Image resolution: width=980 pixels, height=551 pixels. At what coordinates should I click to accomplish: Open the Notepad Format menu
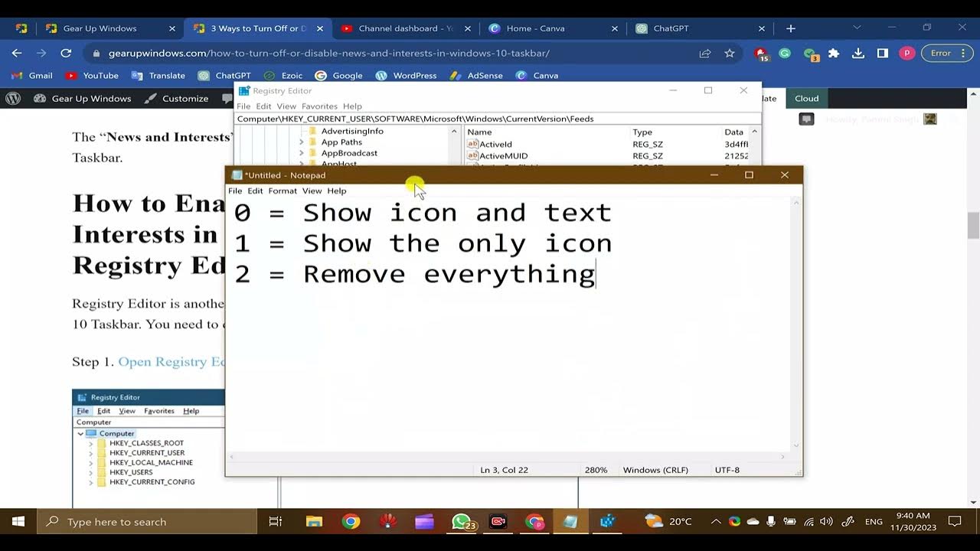coord(283,191)
